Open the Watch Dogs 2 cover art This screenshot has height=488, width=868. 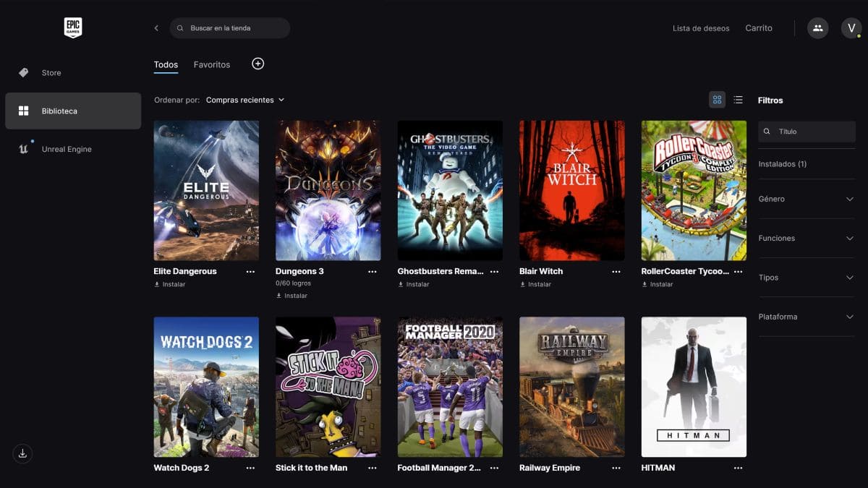pos(206,387)
